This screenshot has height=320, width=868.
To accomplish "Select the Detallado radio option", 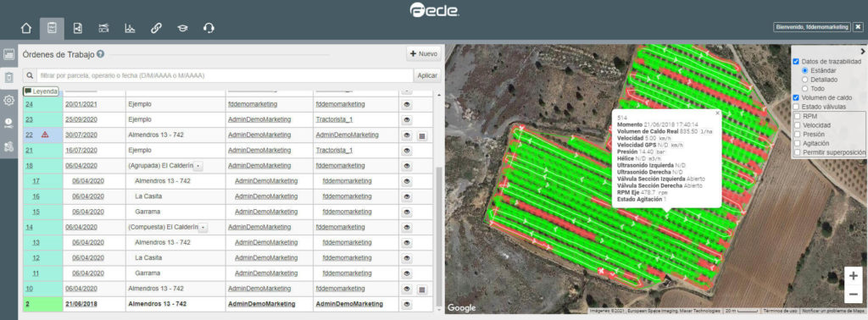I will click(805, 80).
